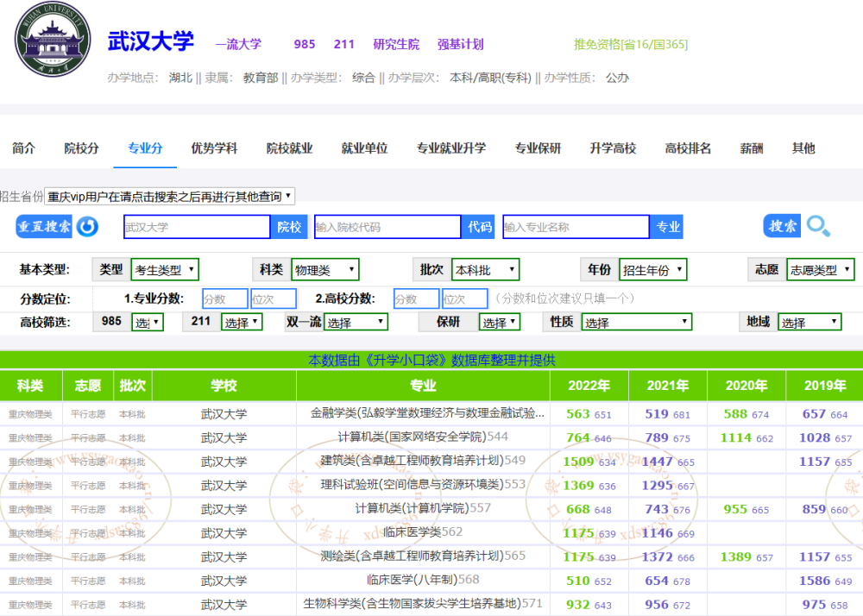The image size is (863, 616).
Task: Click the 重置搜索 reset button
Action: pyautogui.click(x=44, y=227)
